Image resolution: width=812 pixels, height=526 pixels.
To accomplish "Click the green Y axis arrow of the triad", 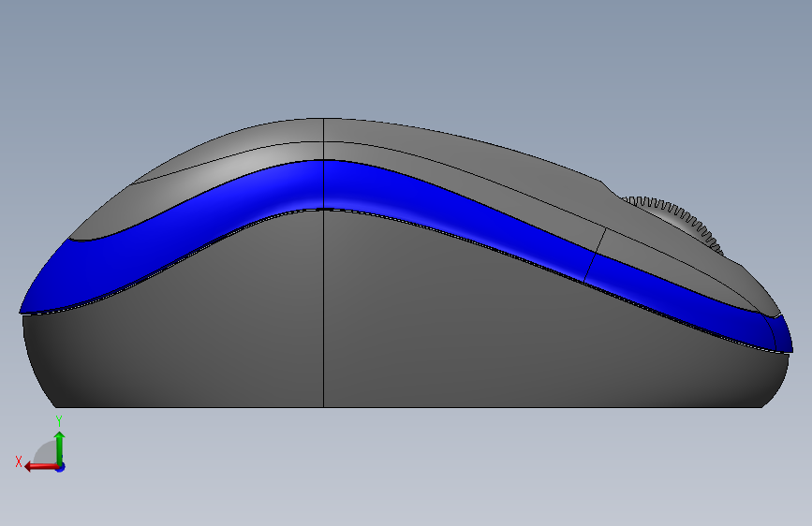I will (60, 448).
